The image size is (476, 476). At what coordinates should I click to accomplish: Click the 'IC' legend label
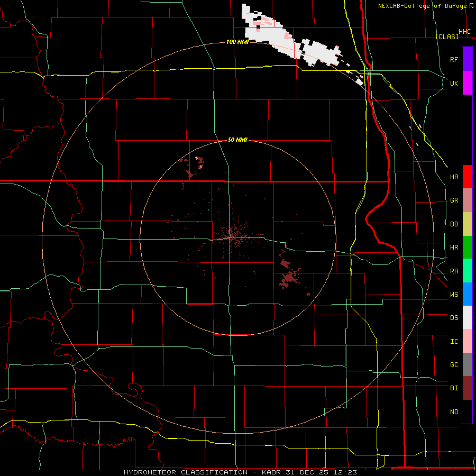454,342
